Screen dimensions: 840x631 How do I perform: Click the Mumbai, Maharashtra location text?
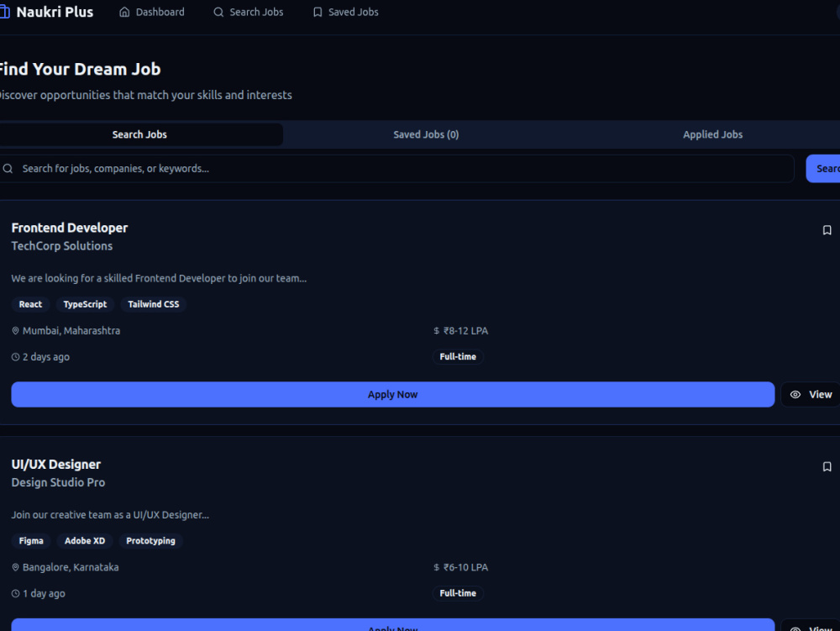[x=71, y=331]
